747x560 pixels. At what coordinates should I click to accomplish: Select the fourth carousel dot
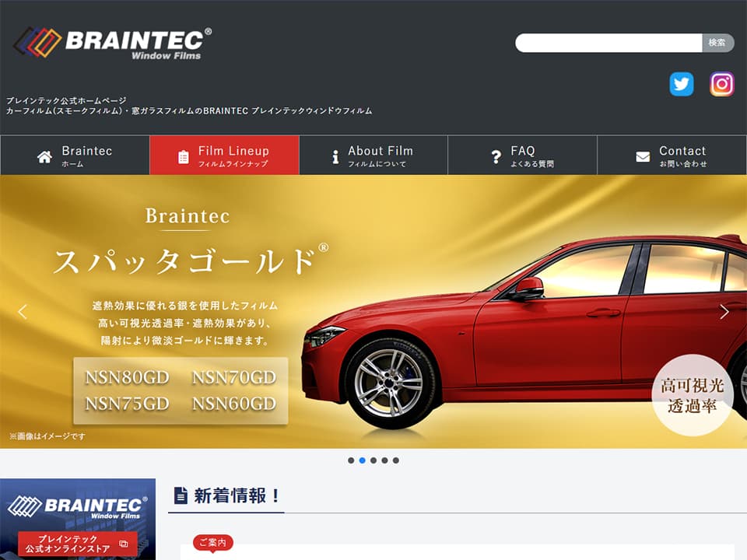[384, 460]
